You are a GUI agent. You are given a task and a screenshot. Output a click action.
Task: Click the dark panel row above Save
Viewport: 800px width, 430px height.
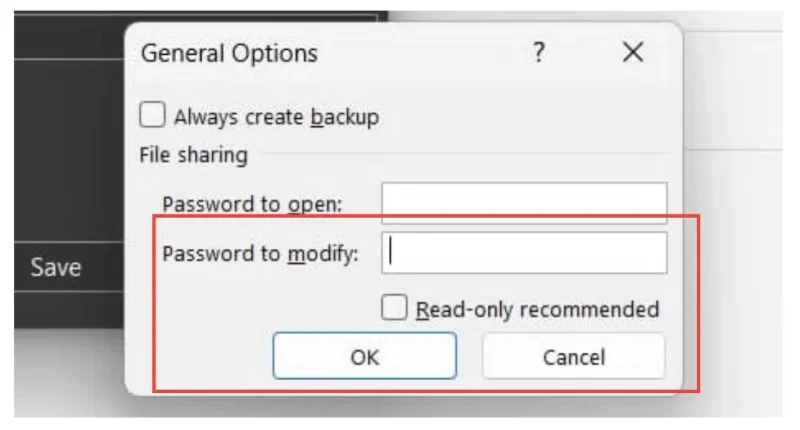60,150
